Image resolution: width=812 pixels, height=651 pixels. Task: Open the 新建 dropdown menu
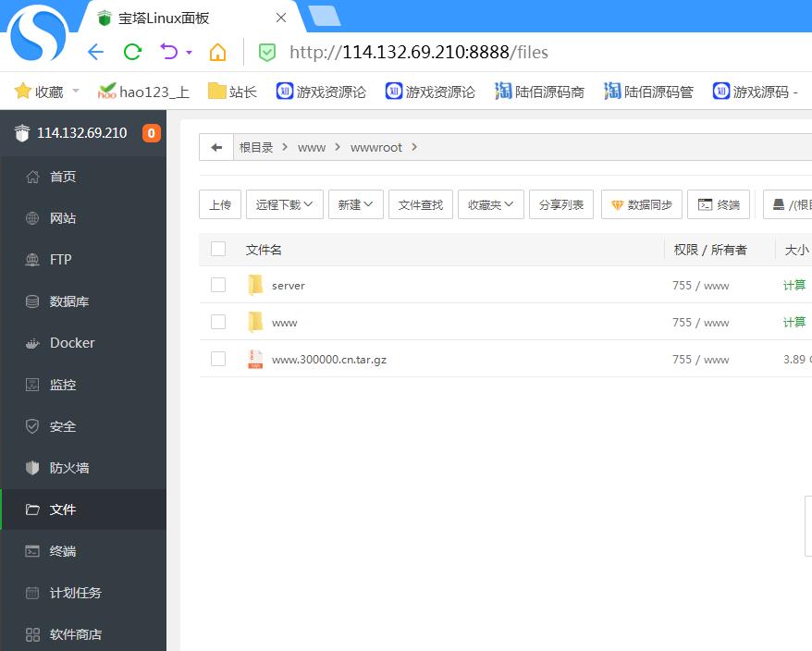[355, 205]
